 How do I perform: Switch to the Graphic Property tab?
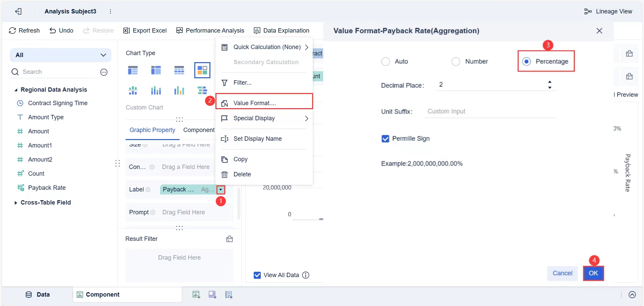point(152,130)
